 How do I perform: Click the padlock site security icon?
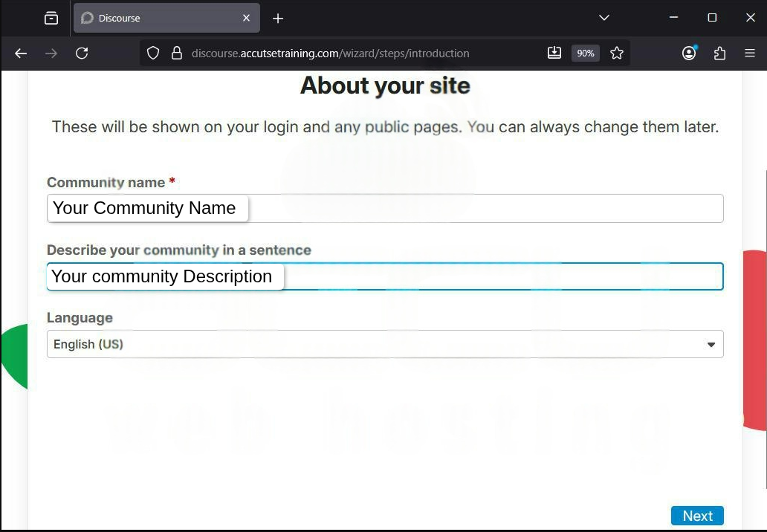tap(177, 53)
